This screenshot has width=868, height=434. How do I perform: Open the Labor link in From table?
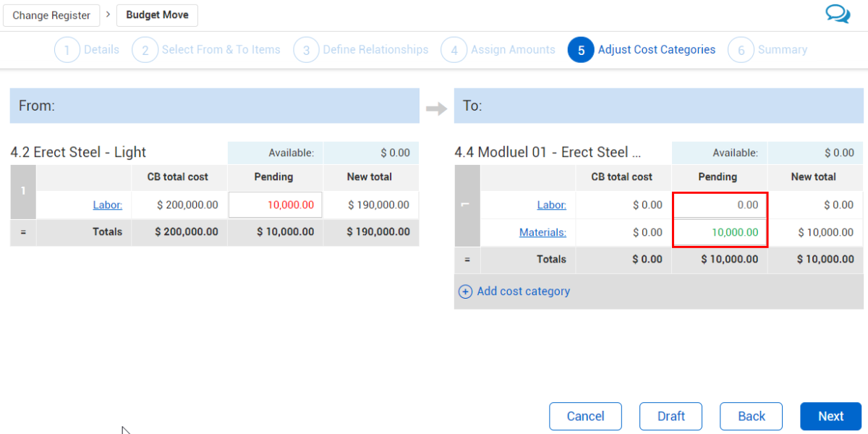tap(107, 205)
